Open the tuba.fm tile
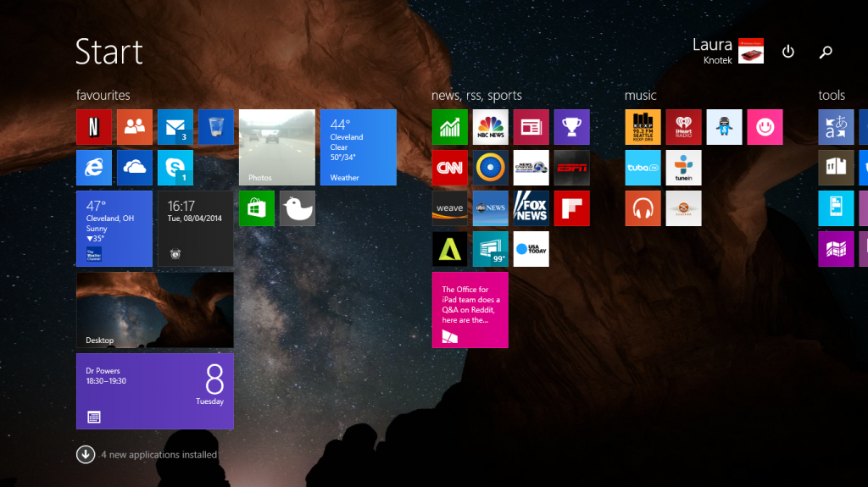 coord(643,168)
